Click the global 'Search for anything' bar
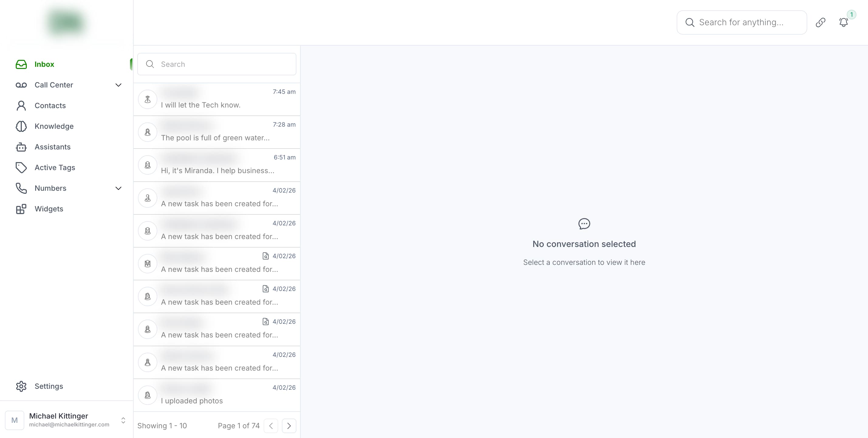Viewport: 868px width, 438px height. click(x=741, y=22)
